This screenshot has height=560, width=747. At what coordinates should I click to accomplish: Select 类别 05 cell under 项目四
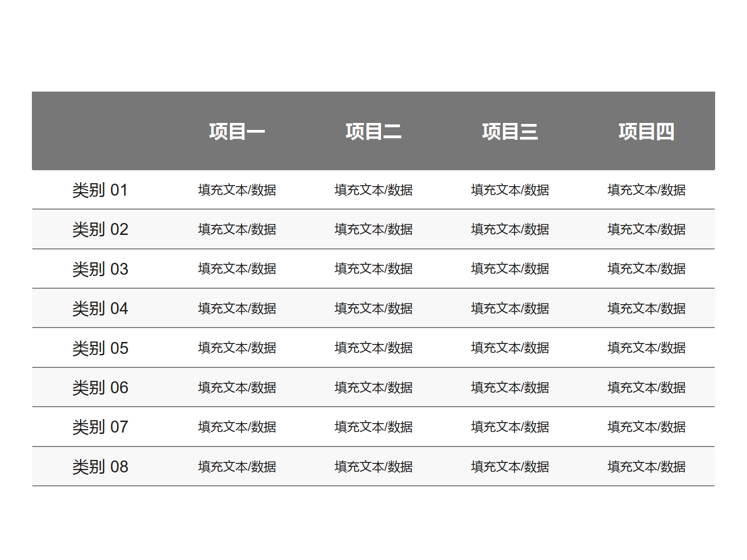(x=646, y=347)
